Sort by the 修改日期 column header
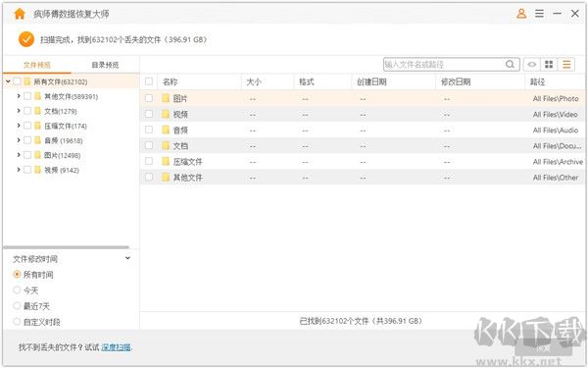Viewport: 588px width, 368px height. [456, 81]
